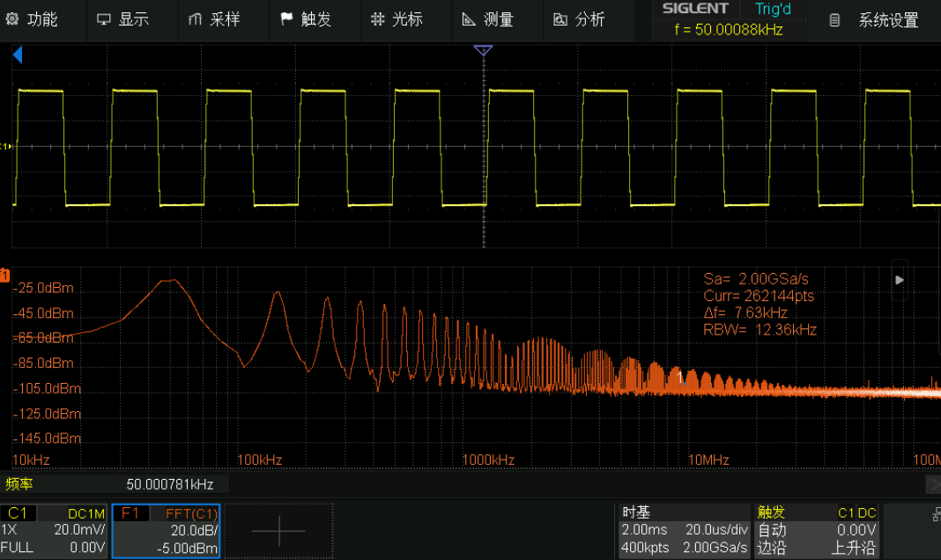
Task: Click the 上升沿 rising edge trigger slope text
Action: pyautogui.click(x=854, y=548)
